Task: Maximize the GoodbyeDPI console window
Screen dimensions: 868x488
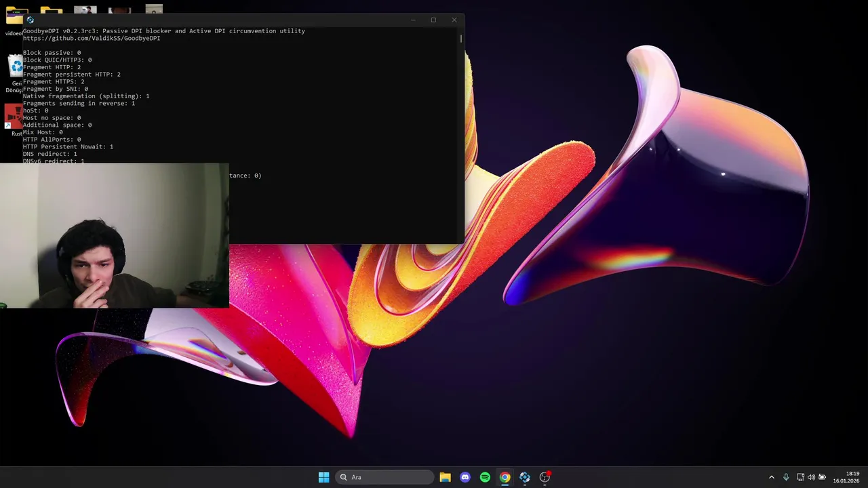Action: click(x=433, y=20)
